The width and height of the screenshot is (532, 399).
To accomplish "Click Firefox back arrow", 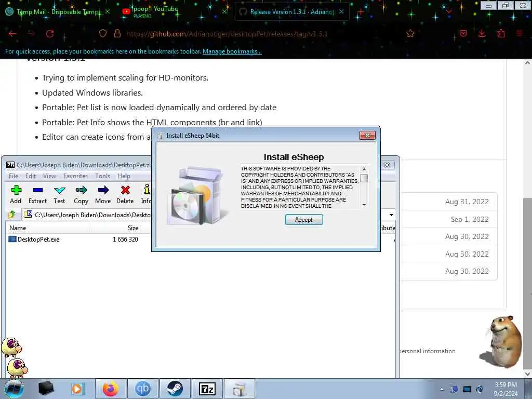I will tap(12, 34).
